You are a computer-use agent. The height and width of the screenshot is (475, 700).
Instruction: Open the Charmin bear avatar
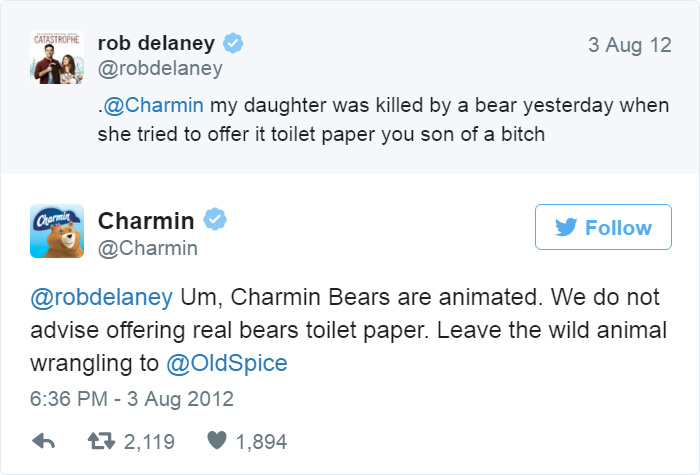pos(57,231)
